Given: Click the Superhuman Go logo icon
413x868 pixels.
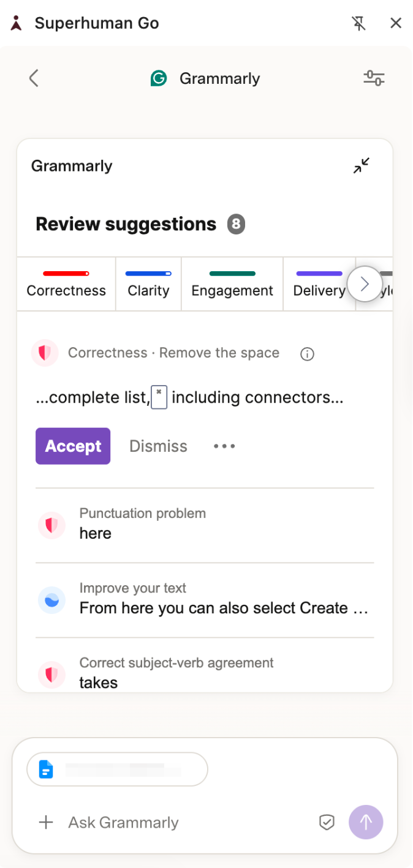Looking at the screenshot, I should (x=17, y=23).
